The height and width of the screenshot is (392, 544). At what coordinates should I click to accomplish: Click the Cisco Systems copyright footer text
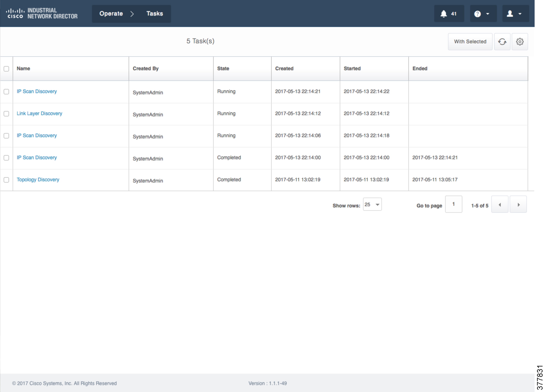point(64,383)
